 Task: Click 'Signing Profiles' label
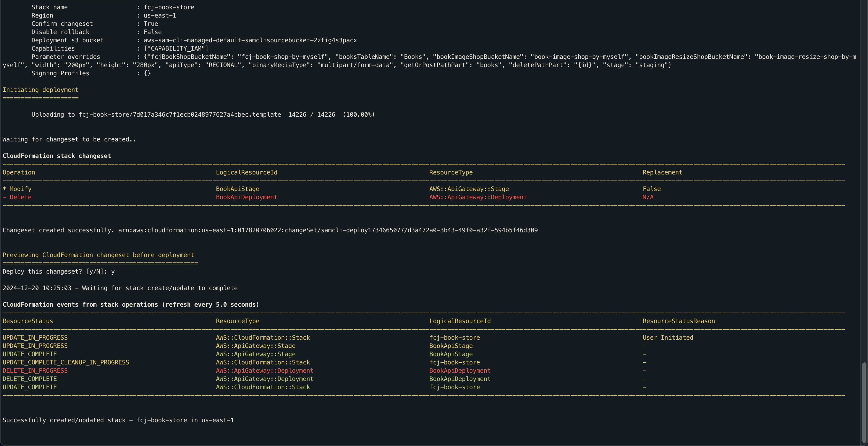[x=60, y=73]
